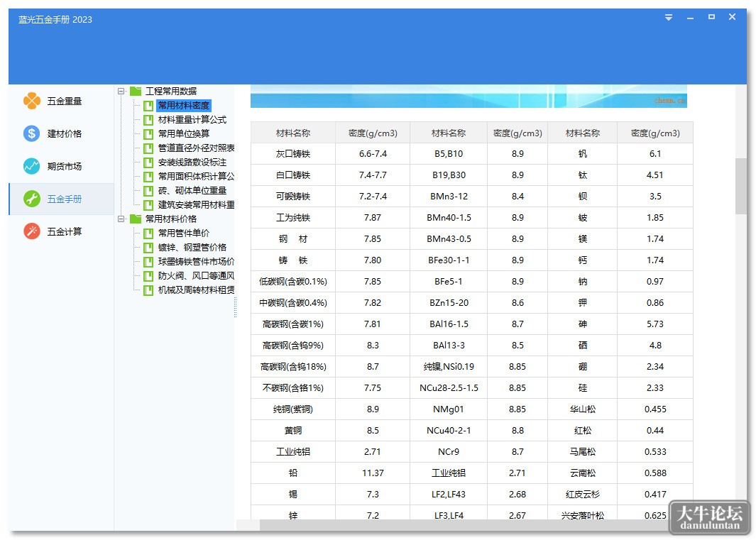Click the banner image above the table

[x=469, y=96]
